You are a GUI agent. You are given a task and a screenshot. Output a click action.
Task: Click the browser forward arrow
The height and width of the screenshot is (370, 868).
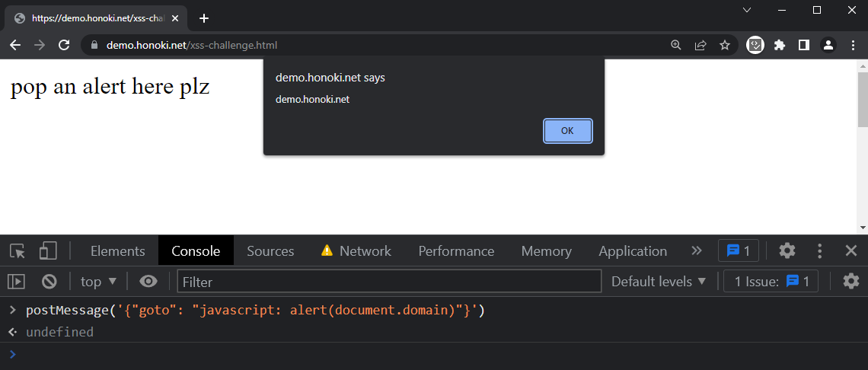coord(40,46)
